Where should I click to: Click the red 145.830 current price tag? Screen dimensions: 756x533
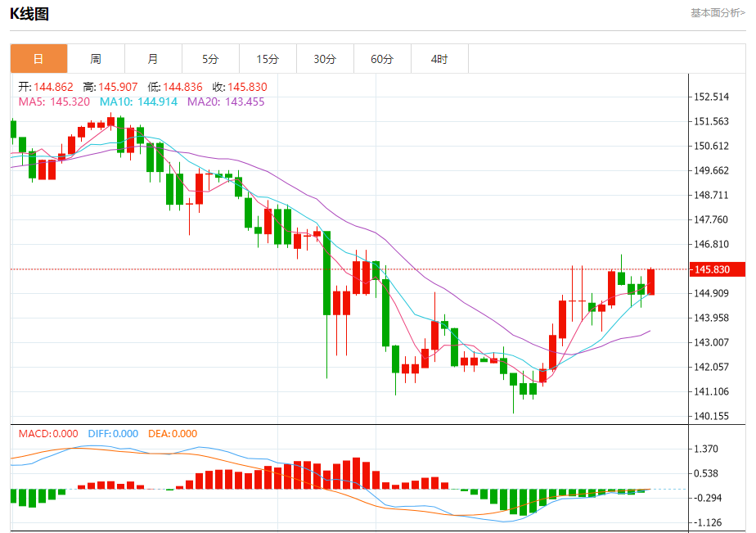click(718, 269)
